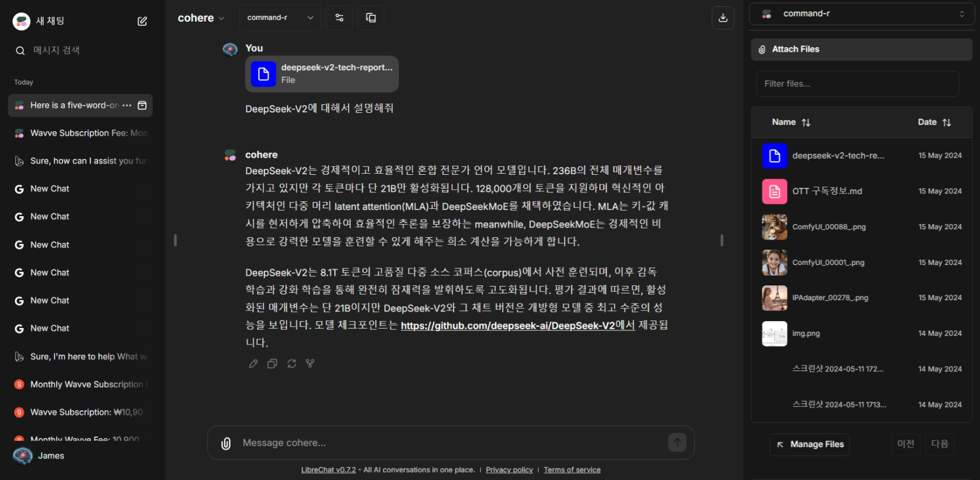Screen dimensions: 980x480
Task: Fork the conversation from cohere response
Action: tap(310, 364)
